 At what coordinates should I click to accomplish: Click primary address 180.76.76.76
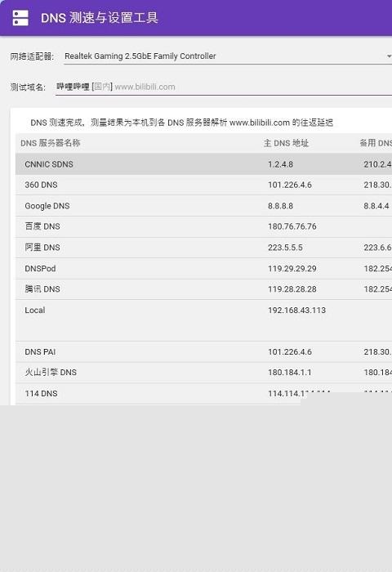[292, 226]
